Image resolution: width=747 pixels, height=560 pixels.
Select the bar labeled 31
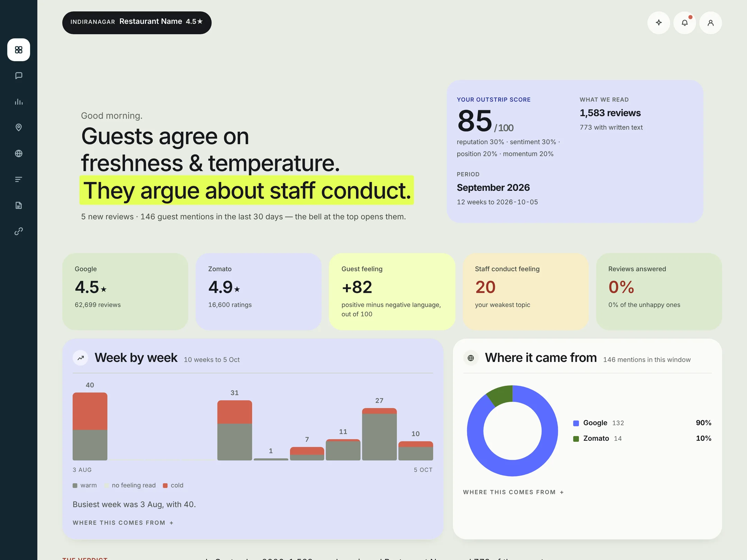coord(235,430)
